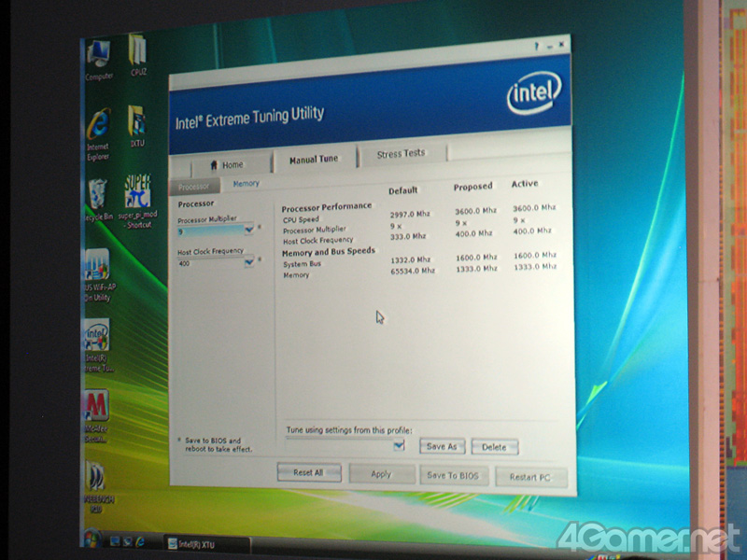Click the first quick launch icon by Start
This screenshot has height=560, width=747.
coord(114,541)
